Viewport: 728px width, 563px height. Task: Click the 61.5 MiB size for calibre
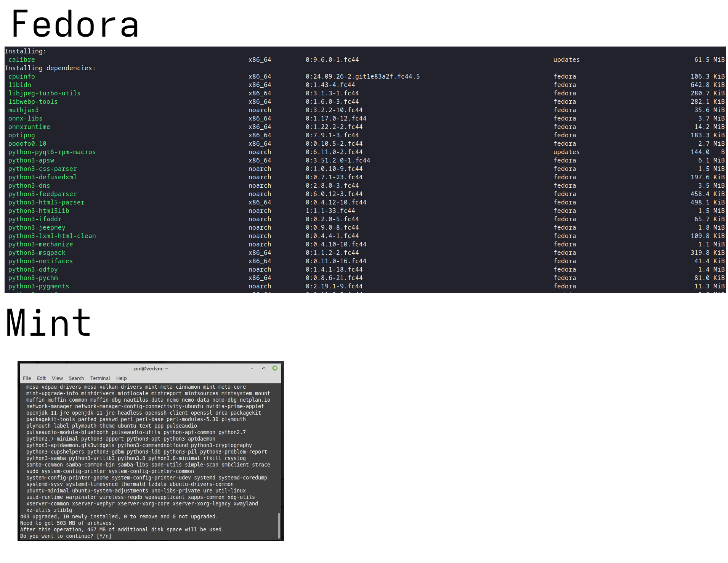(709, 60)
